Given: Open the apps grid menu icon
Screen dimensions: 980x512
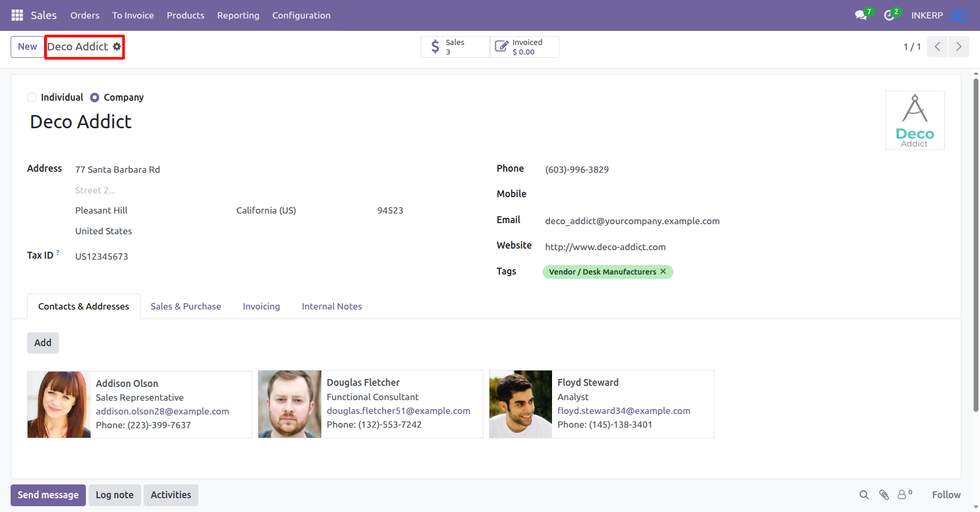Looking at the screenshot, I should click(17, 15).
